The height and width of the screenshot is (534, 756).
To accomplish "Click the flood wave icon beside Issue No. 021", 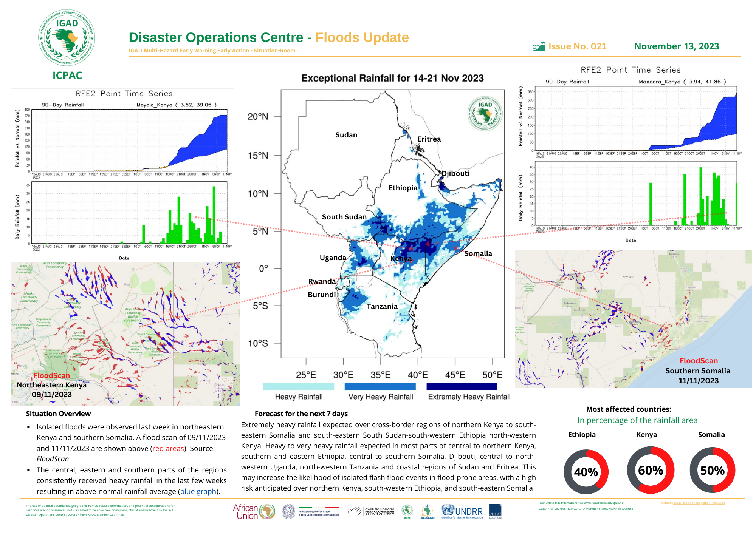I will tap(539, 47).
